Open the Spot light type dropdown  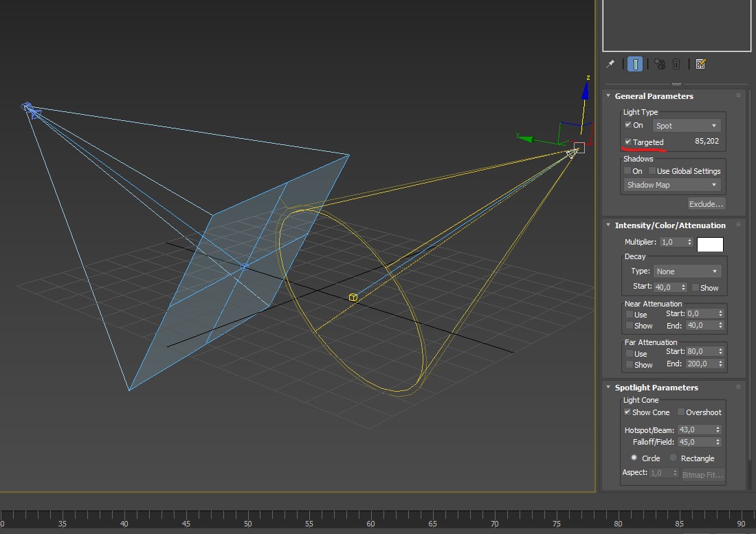pyautogui.click(x=687, y=126)
